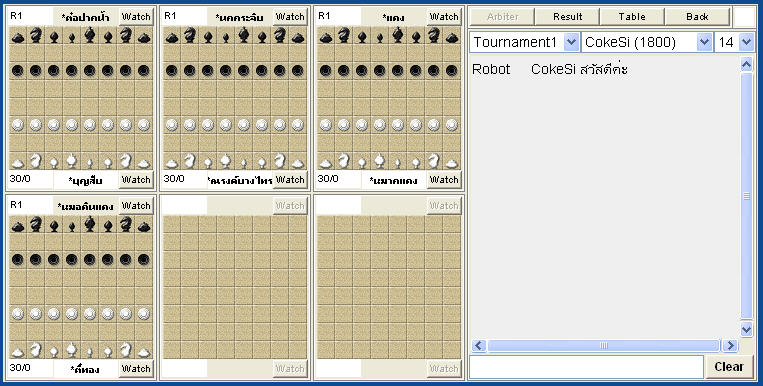763x386 pixels.
Task: Click the black king piece on first board
Action: tap(90, 35)
